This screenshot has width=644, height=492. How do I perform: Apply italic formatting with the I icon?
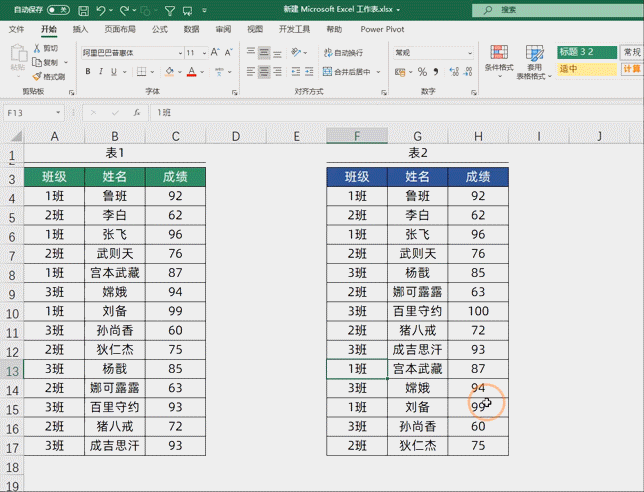click(x=101, y=72)
